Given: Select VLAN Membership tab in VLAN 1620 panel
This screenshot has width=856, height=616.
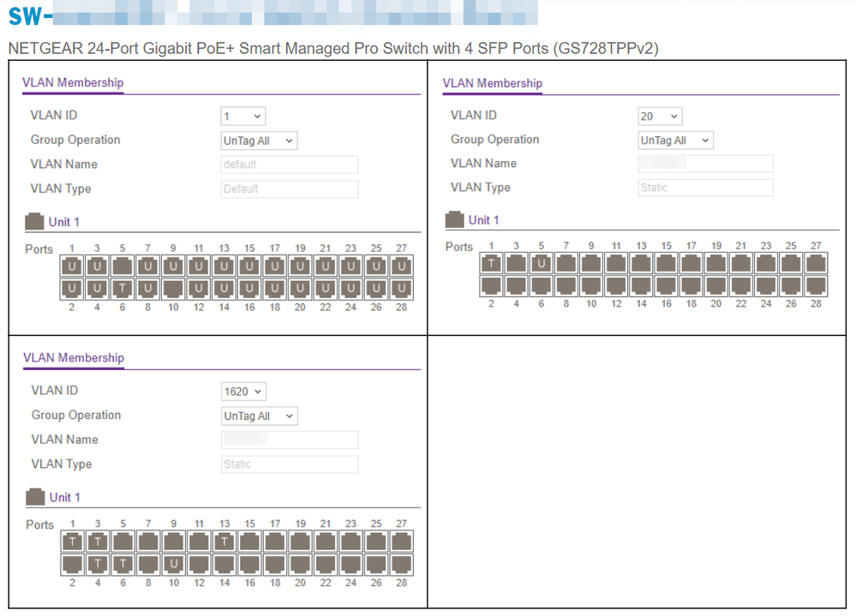Looking at the screenshot, I should (x=74, y=358).
